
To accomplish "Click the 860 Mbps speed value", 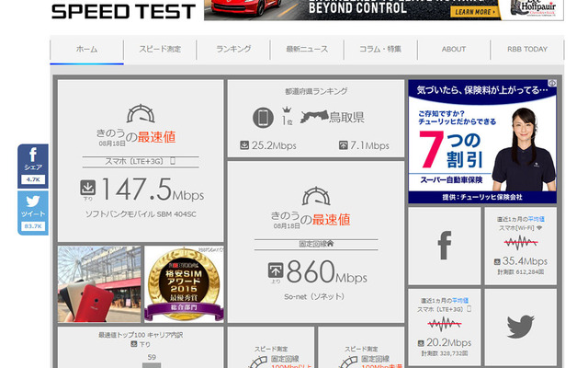I will tap(327, 271).
